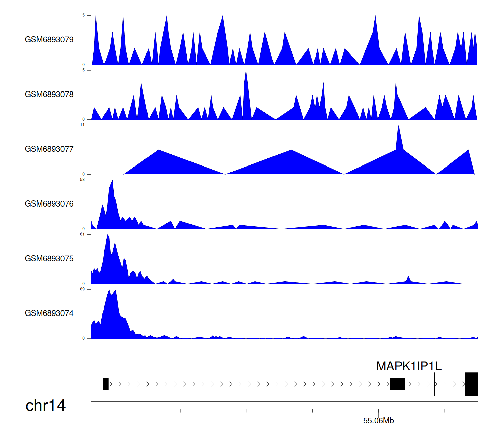Image resolution: width=504 pixels, height=444 pixels.
Task: Select the y-axis maximum value 11
Action: pyautogui.click(x=82, y=125)
